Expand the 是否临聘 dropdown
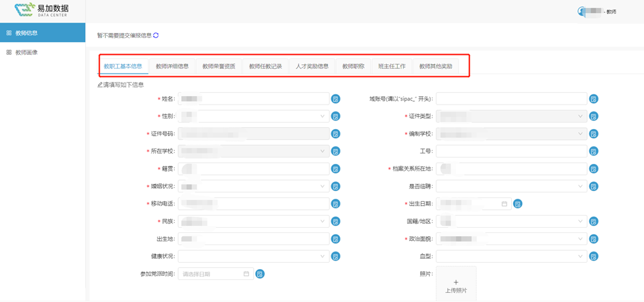644x302 pixels. (x=511, y=186)
